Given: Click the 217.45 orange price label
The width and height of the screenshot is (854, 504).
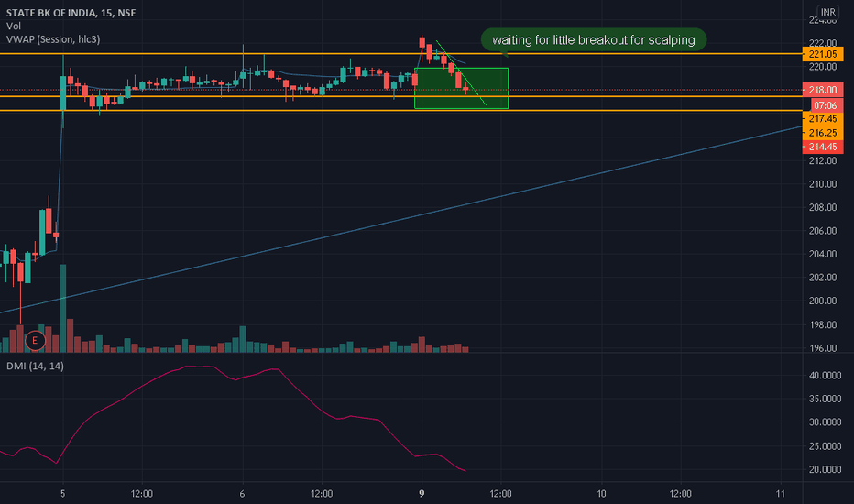Looking at the screenshot, I should point(823,119).
